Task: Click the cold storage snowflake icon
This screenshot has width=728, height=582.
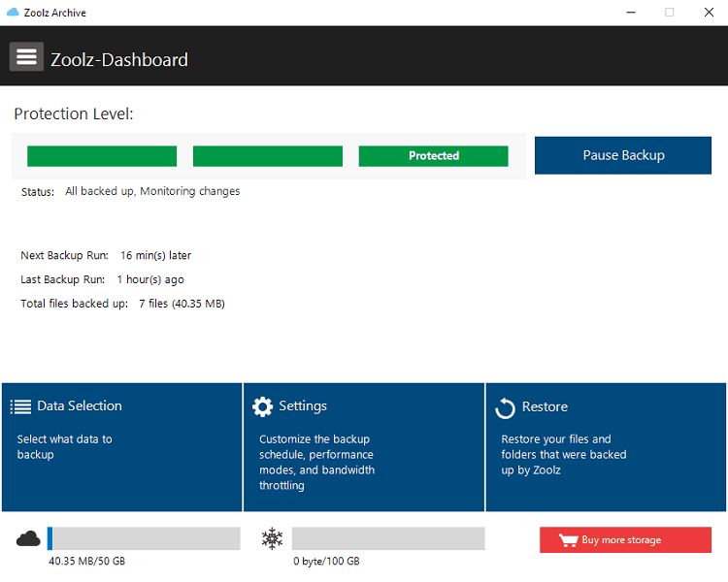Action: coord(272,538)
